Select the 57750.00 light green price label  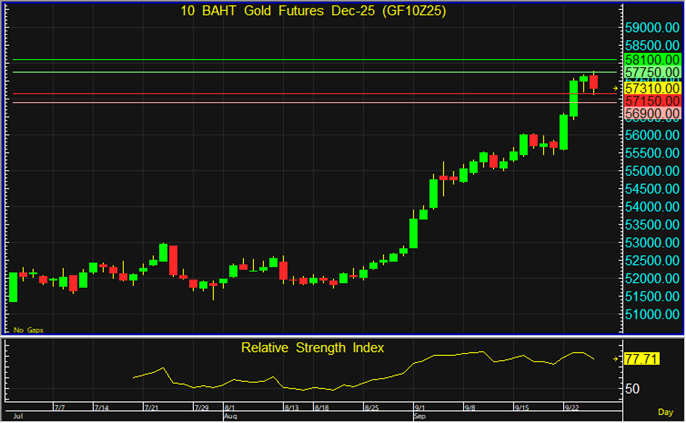coord(651,74)
